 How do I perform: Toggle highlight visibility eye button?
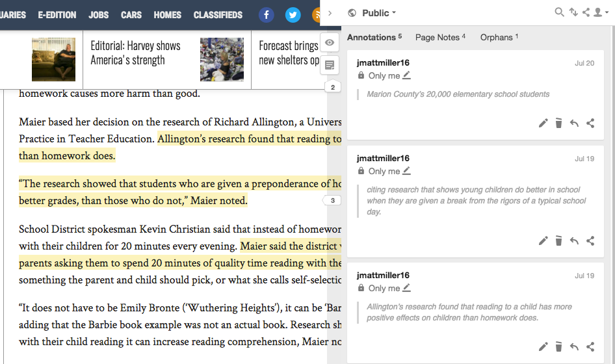click(x=330, y=42)
